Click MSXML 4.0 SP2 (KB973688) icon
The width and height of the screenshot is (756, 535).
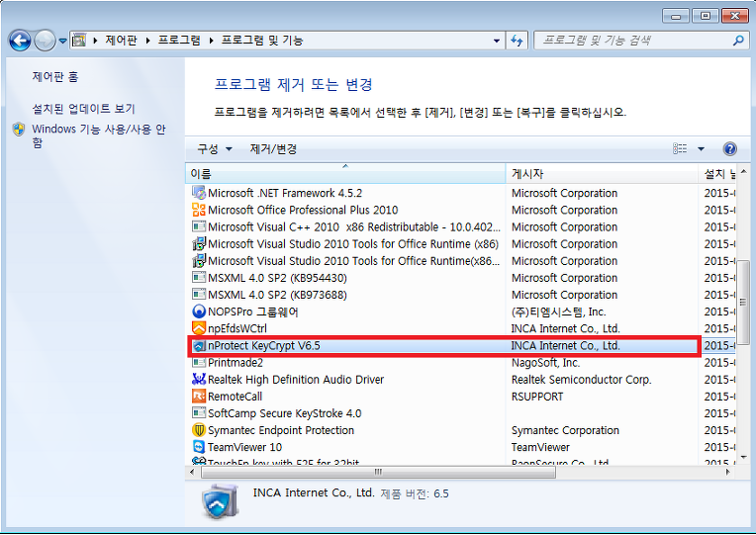click(199, 295)
